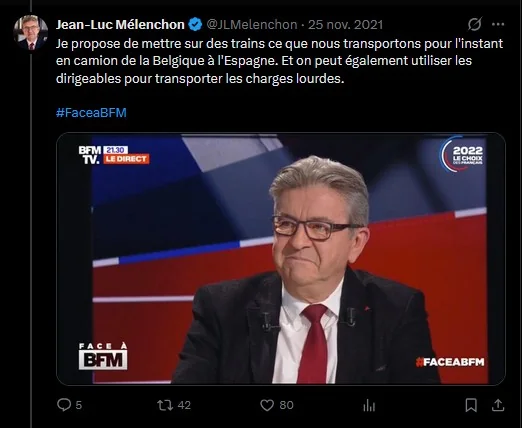522x428 pixels.
Task: Click the share upload icon
Action: 498,405
